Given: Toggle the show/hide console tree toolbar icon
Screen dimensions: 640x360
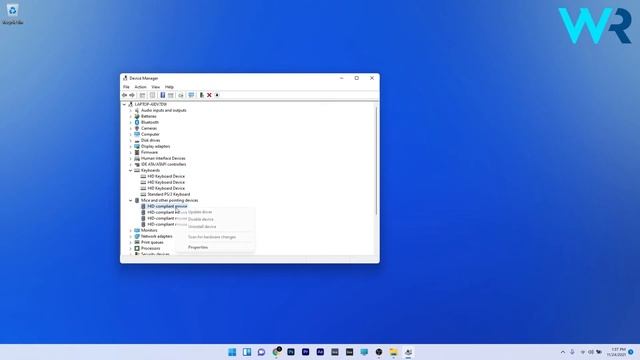Looking at the screenshot, I should click(x=142, y=95).
